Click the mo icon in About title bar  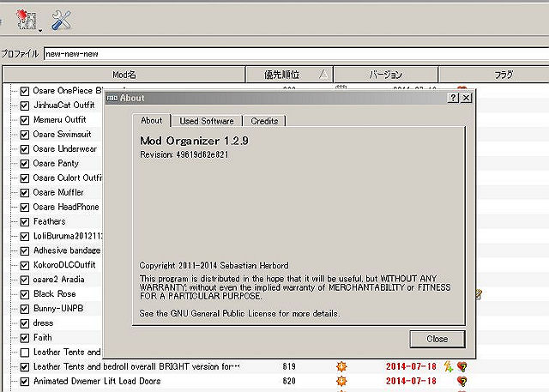[112, 98]
